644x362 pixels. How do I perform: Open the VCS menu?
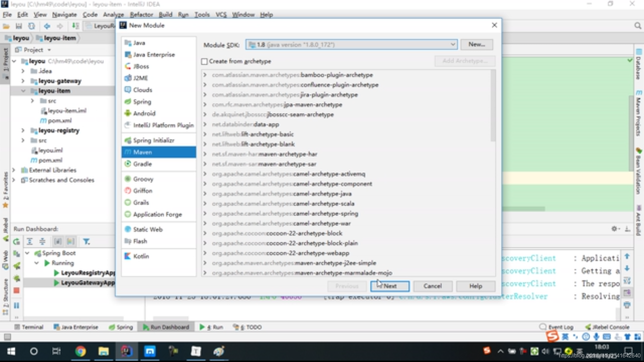221,14
